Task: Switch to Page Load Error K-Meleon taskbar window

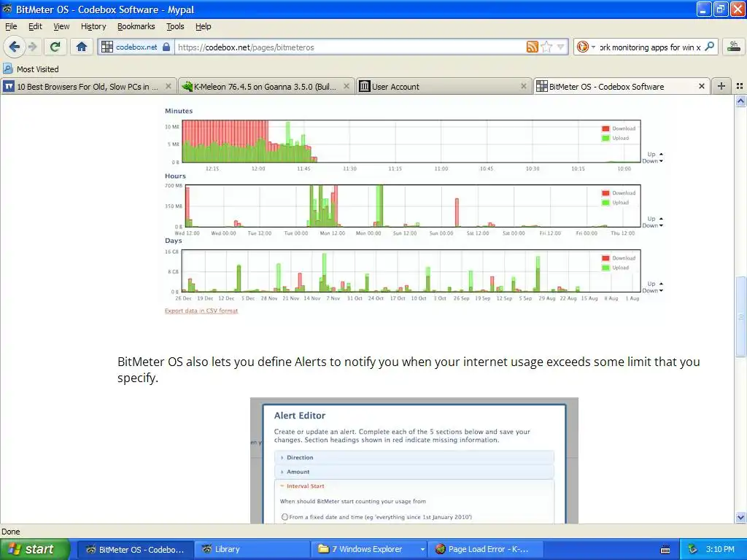Action: coord(485,549)
